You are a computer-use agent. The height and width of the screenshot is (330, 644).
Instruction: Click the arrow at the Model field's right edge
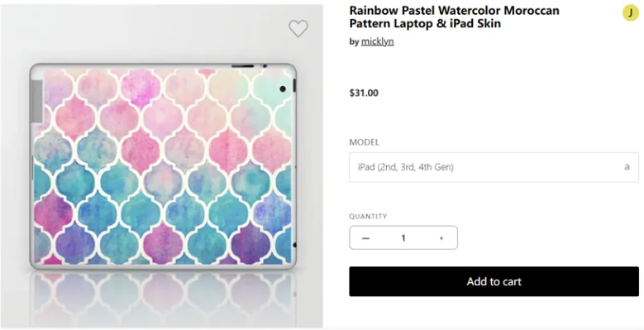[627, 167]
